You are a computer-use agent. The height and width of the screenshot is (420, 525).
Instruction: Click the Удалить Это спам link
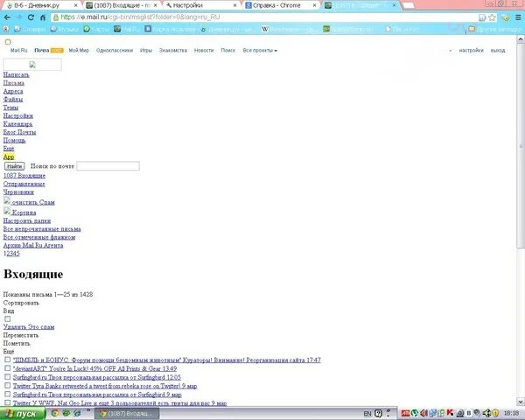29,327
